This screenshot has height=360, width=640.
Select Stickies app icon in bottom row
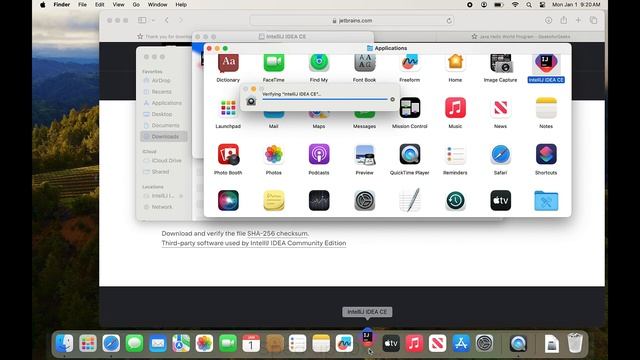coord(273,200)
